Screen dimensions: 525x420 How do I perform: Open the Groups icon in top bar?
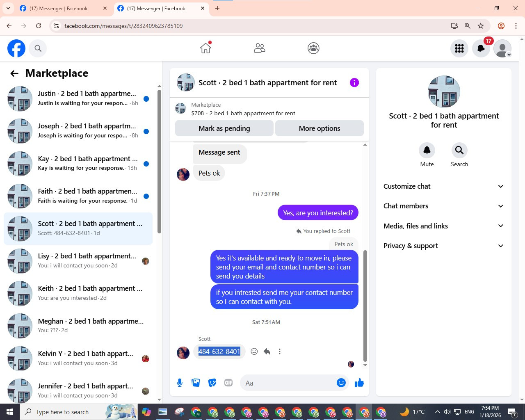click(313, 48)
